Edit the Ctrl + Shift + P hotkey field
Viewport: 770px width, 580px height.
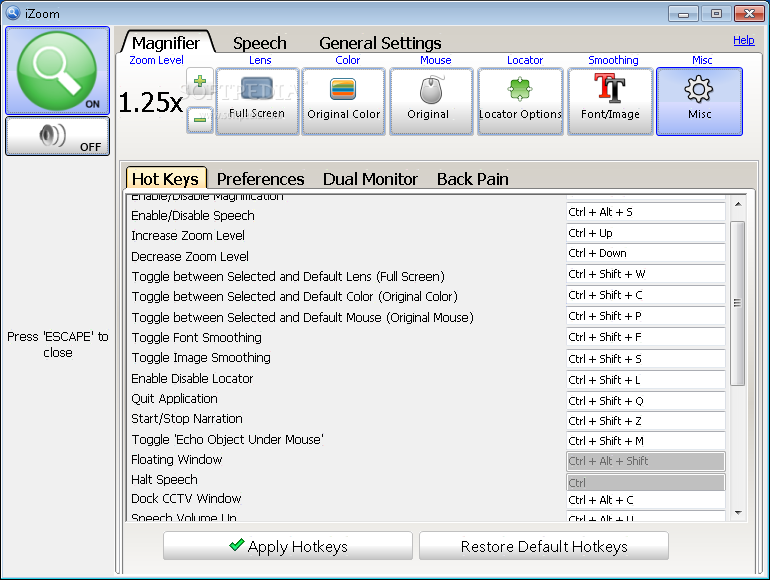(x=646, y=316)
